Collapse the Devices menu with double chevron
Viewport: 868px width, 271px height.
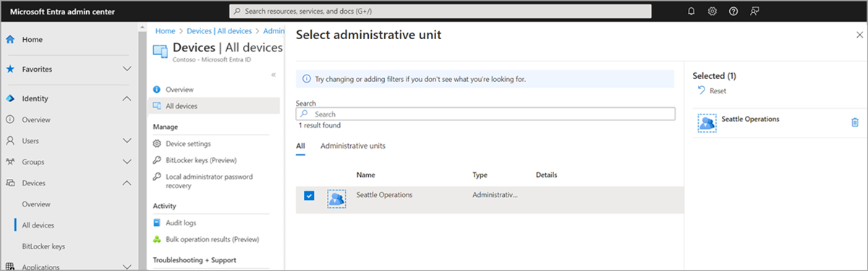[x=273, y=75]
